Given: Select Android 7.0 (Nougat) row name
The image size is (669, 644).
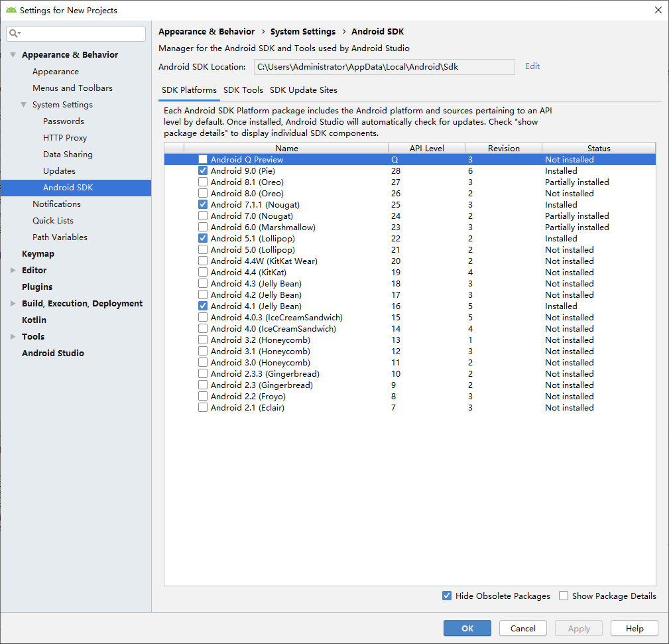Looking at the screenshot, I should pos(252,216).
